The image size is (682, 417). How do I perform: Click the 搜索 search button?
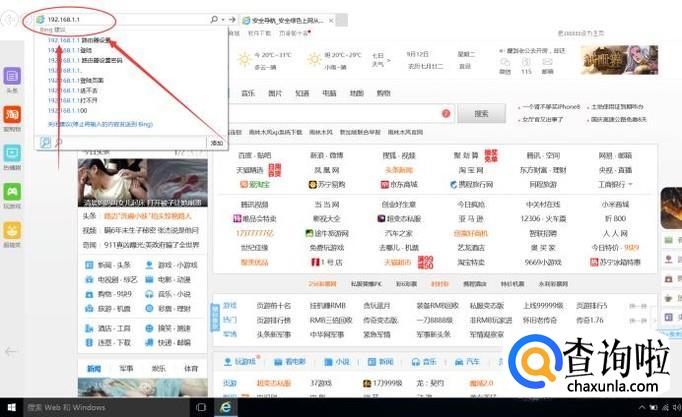(481, 113)
